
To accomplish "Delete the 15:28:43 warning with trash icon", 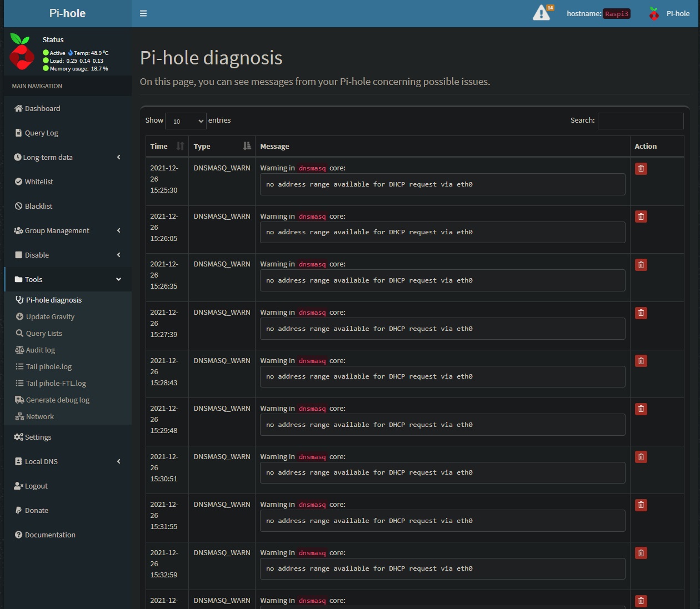I will 641,361.
